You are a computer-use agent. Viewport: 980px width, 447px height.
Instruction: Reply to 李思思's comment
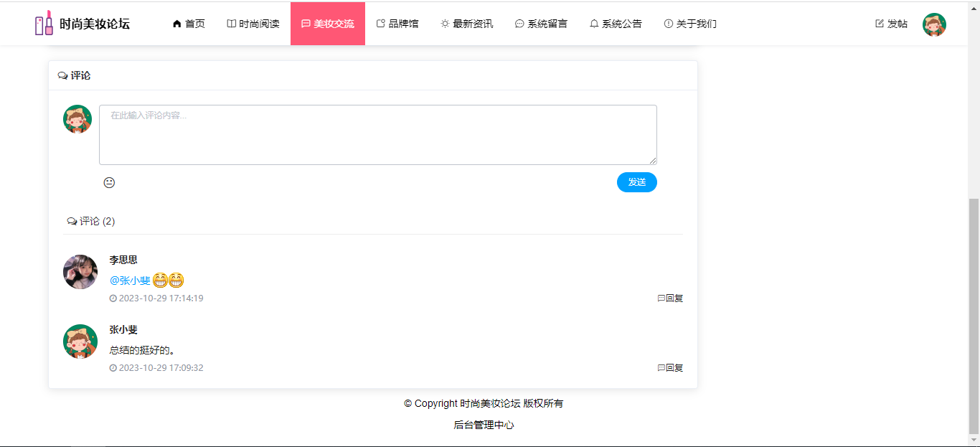point(670,298)
